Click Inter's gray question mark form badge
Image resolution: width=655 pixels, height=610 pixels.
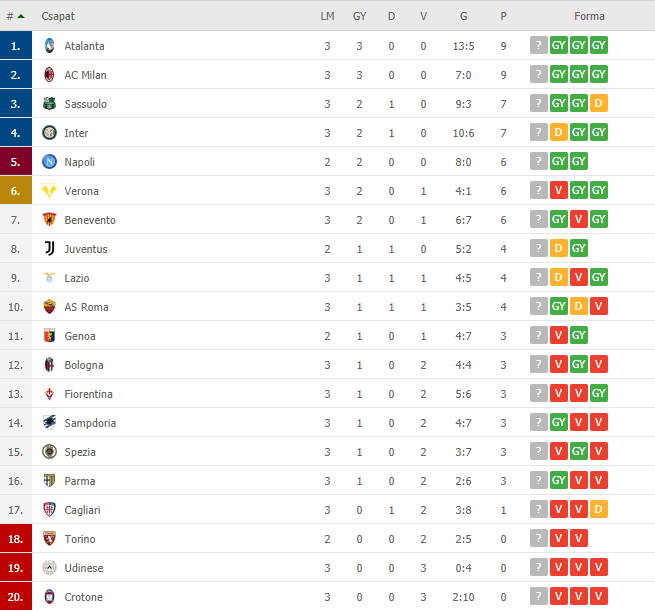539,132
